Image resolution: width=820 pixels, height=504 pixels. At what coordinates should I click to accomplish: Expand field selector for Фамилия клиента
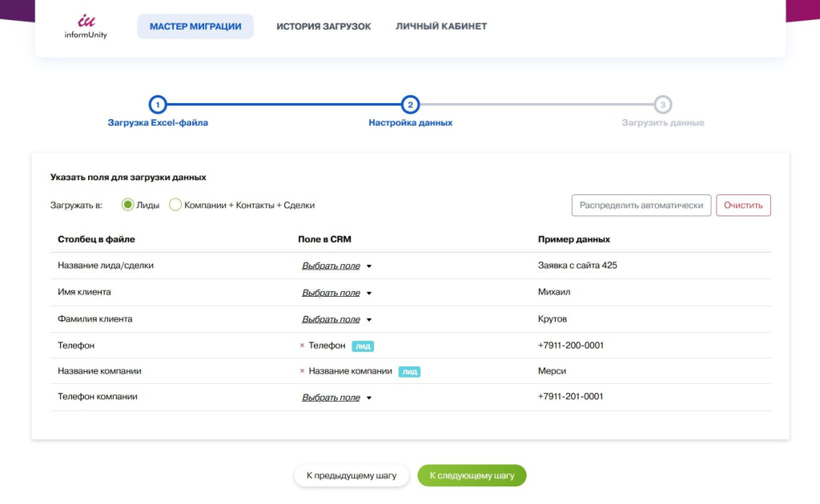click(x=336, y=319)
